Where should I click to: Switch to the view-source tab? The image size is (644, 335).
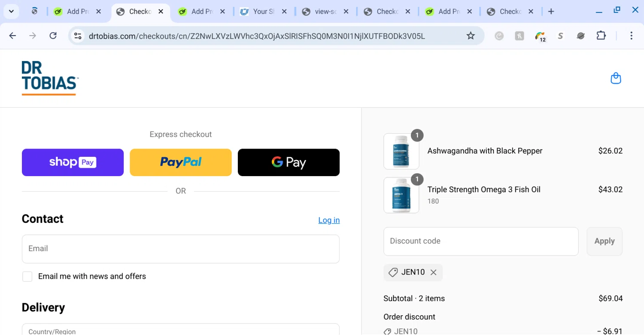(x=325, y=12)
